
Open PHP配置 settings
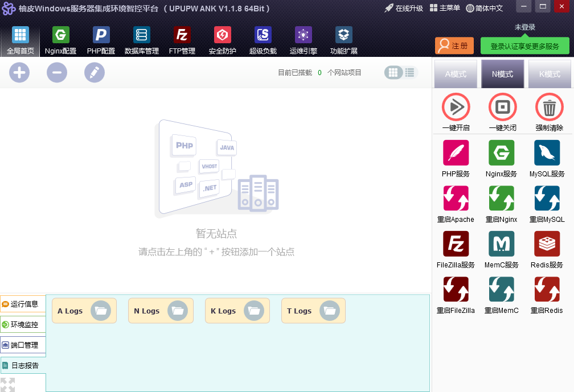click(101, 40)
